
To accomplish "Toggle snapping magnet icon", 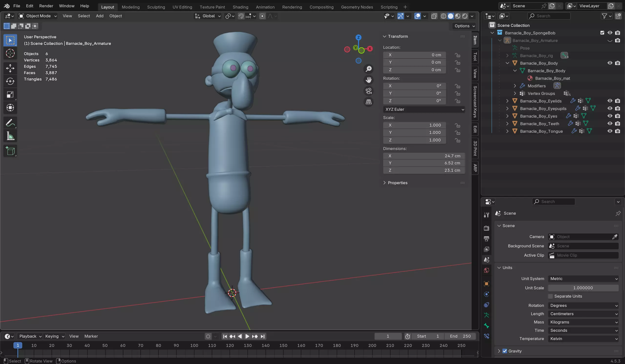I will 241,16.
